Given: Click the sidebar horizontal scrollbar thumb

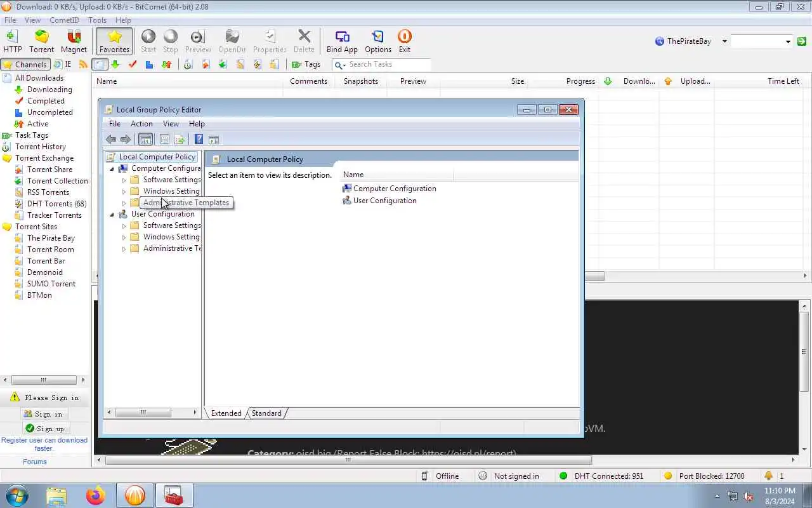Looking at the screenshot, I should [x=44, y=380].
